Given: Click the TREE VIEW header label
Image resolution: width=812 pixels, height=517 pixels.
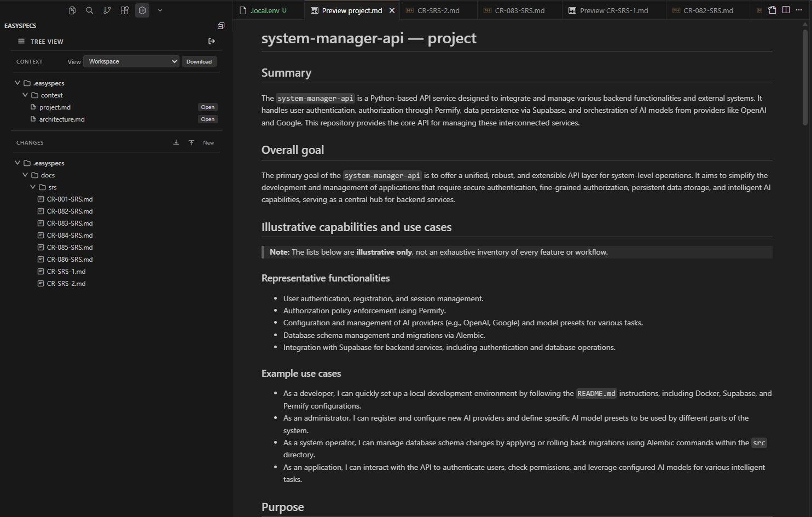Looking at the screenshot, I should pos(47,42).
